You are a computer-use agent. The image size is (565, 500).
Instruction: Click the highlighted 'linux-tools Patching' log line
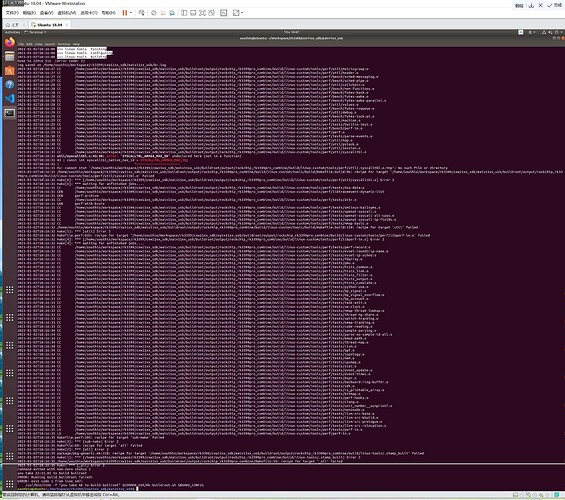coord(81,49)
